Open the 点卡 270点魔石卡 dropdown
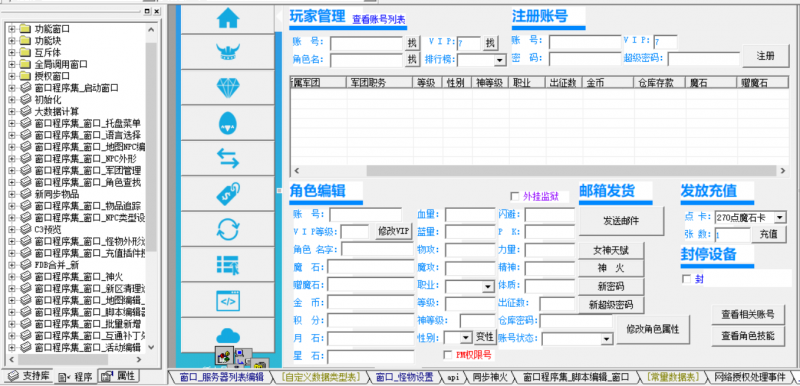The height and width of the screenshot is (386, 800). [x=780, y=217]
